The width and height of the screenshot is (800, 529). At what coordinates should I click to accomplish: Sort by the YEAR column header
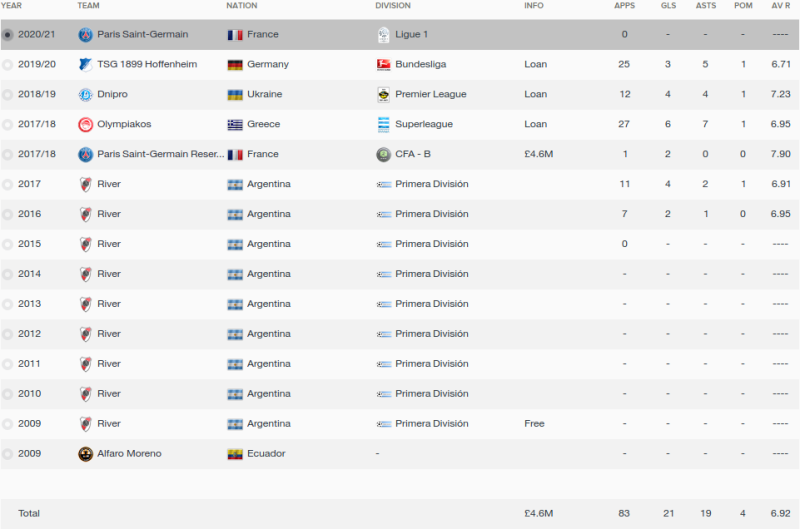point(11,6)
